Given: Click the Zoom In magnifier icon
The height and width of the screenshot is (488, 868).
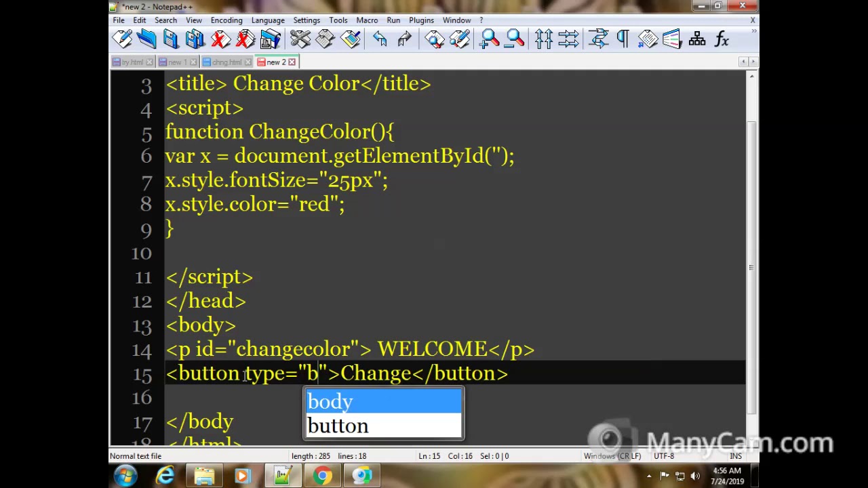Looking at the screenshot, I should coord(489,39).
